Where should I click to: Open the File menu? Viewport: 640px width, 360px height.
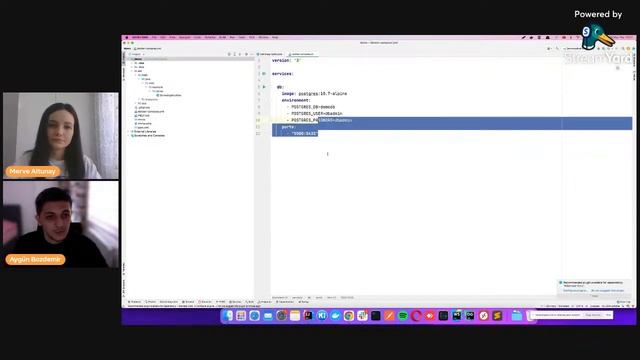[154, 38]
